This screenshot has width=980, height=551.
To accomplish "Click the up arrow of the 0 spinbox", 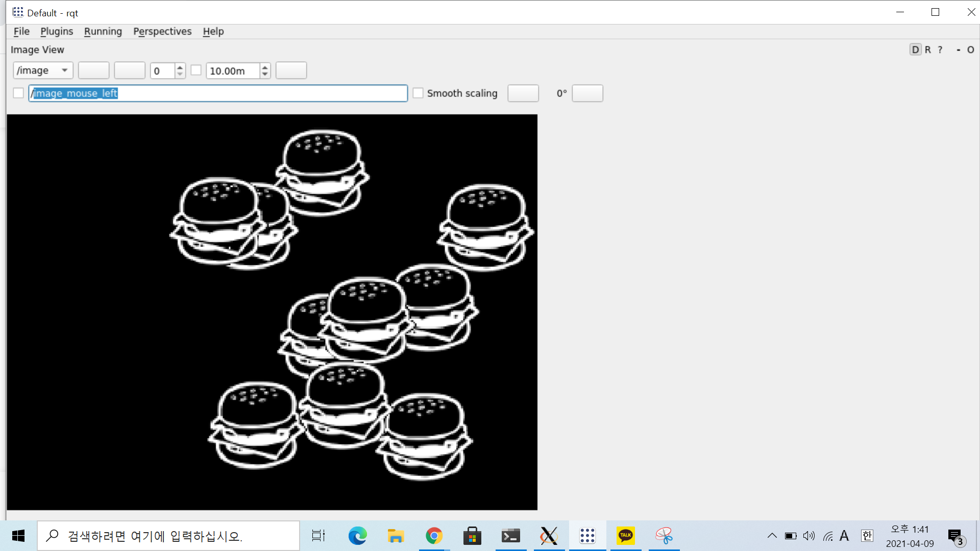I will pyautogui.click(x=180, y=67).
